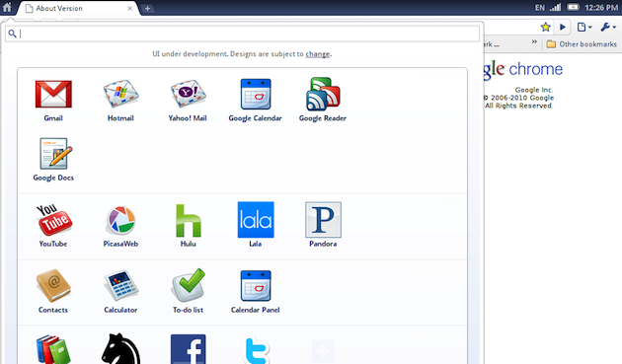Click the EN language indicator
Viewport: 622px width, 364px height.
click(539, 8)
